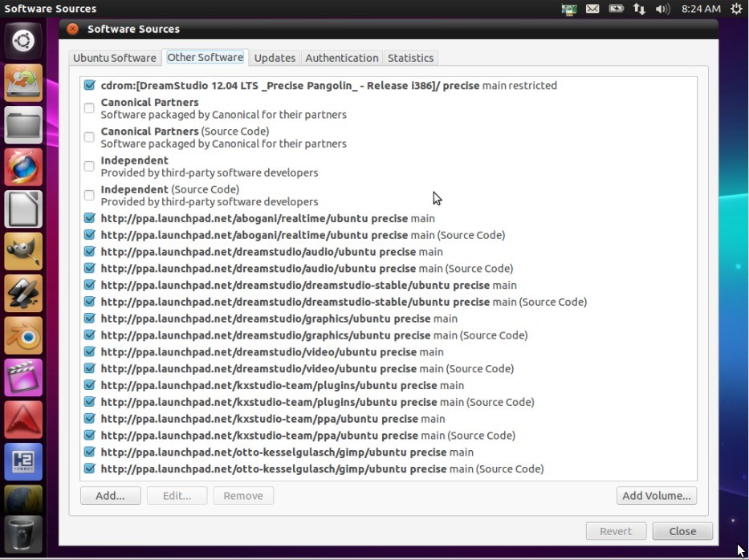Uncheck dreamstudio/video main (Source Code) PPA
Viewport: 749px width, 560px height.
point(89,368)
